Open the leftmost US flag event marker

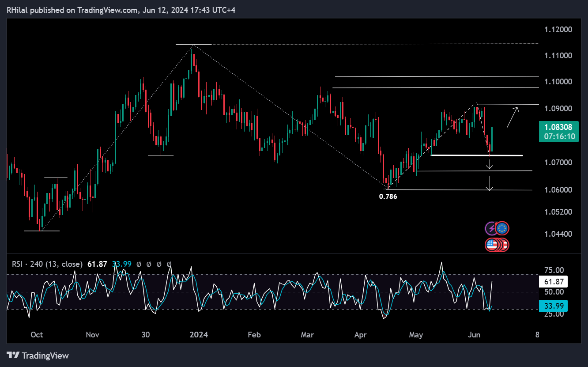coord(491,245)
